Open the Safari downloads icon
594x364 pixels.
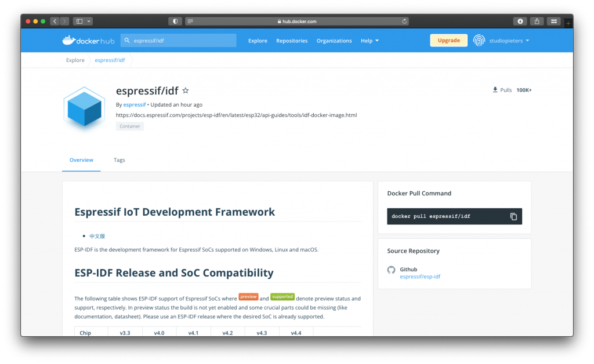pyautogui.click(x=520, y=21)
